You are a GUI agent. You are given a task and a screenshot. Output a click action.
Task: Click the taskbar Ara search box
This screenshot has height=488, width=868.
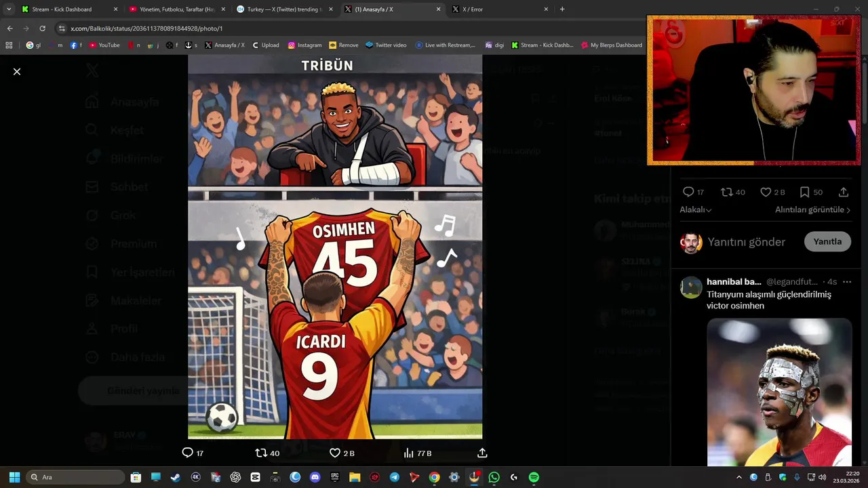[76, 477]
